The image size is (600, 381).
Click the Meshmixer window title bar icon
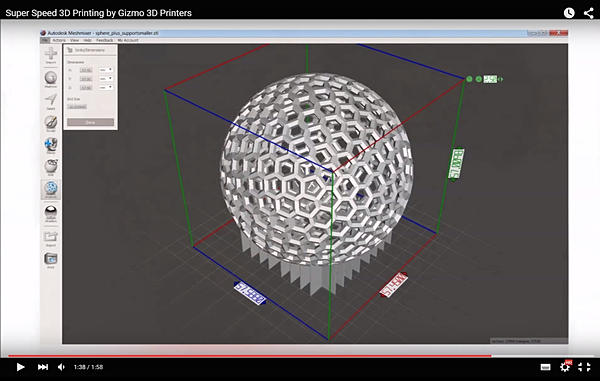point(43,33)
